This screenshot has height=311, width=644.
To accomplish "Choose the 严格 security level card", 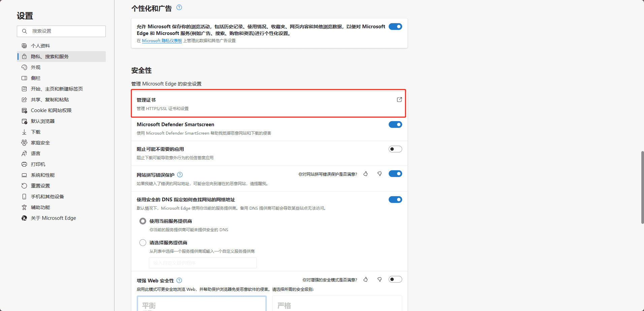I will click(337, 304).
